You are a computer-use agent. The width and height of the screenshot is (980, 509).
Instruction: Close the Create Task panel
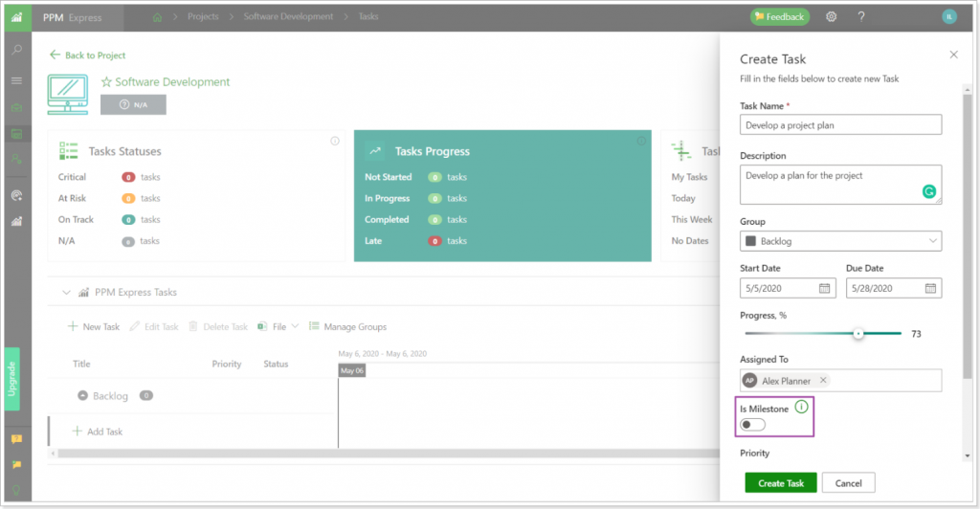(954, 55)
